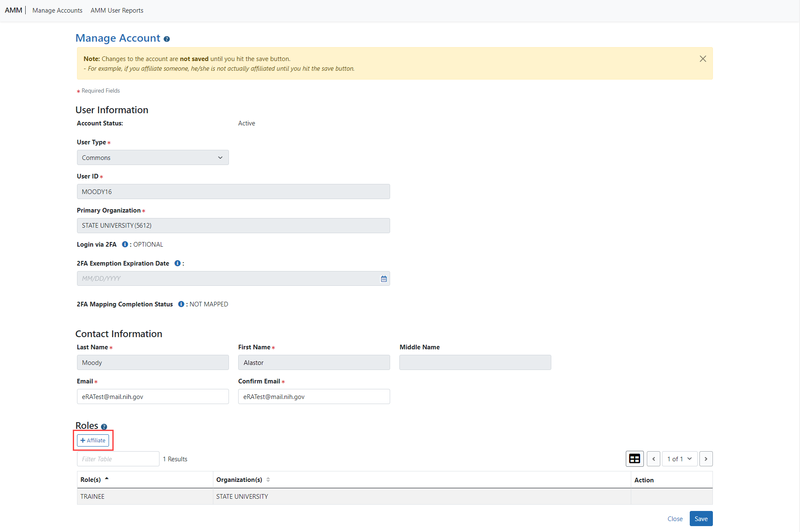Select the TRAINEE role cell
The image size is (800, 532).
[x=145, y=497]
